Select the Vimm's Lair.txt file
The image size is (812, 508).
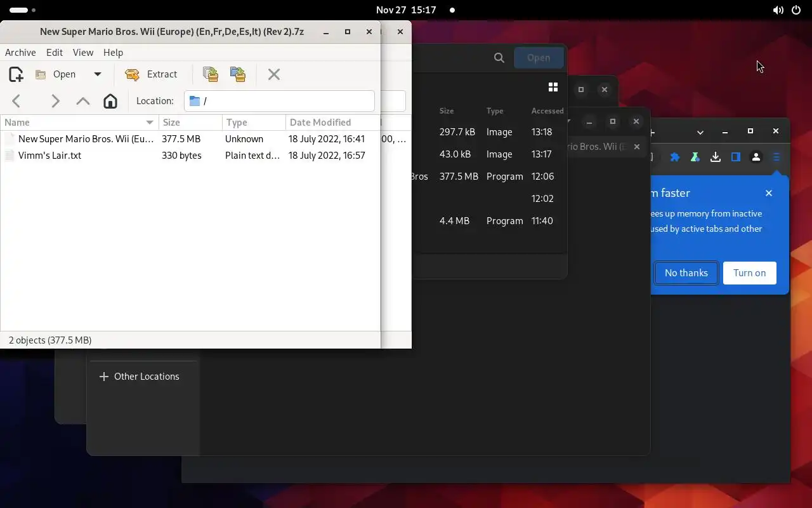(190, 156)
